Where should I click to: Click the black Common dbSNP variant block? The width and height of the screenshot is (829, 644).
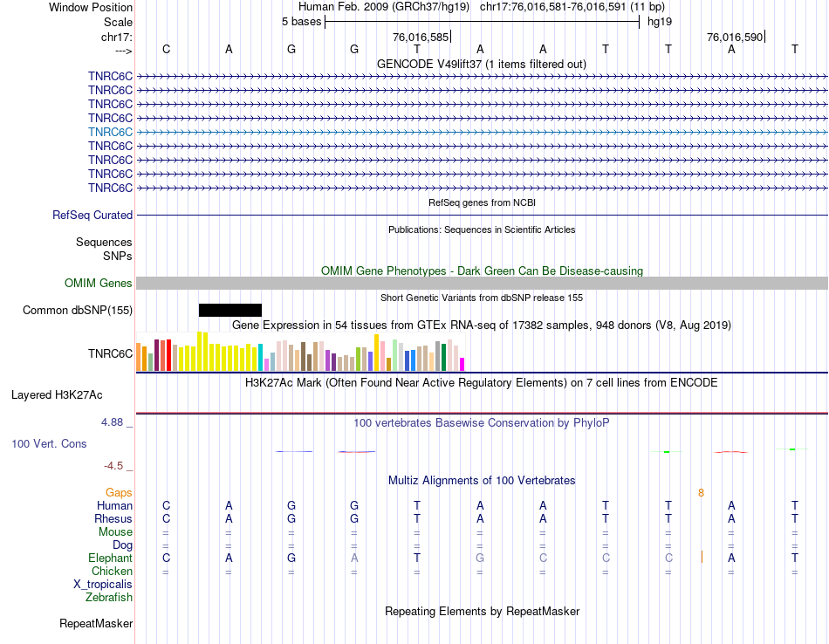coord(230,311)
